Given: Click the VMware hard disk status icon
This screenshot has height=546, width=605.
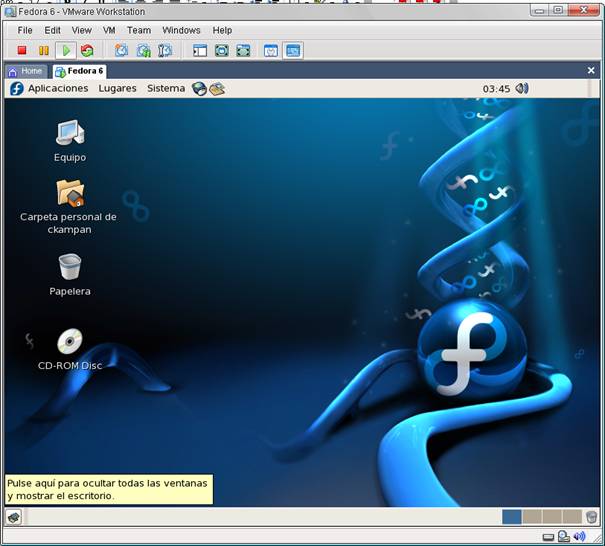Looking at the screenshot, I should [x=548, y=537].
